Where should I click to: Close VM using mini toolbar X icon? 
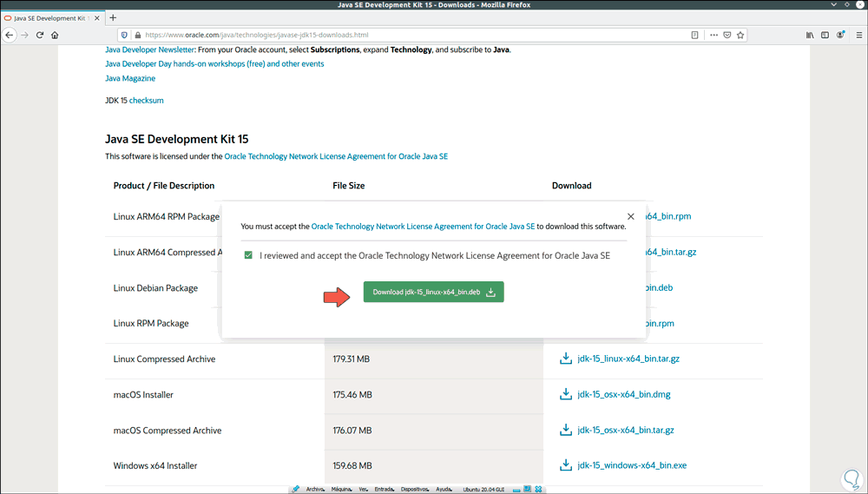point(538,490)
